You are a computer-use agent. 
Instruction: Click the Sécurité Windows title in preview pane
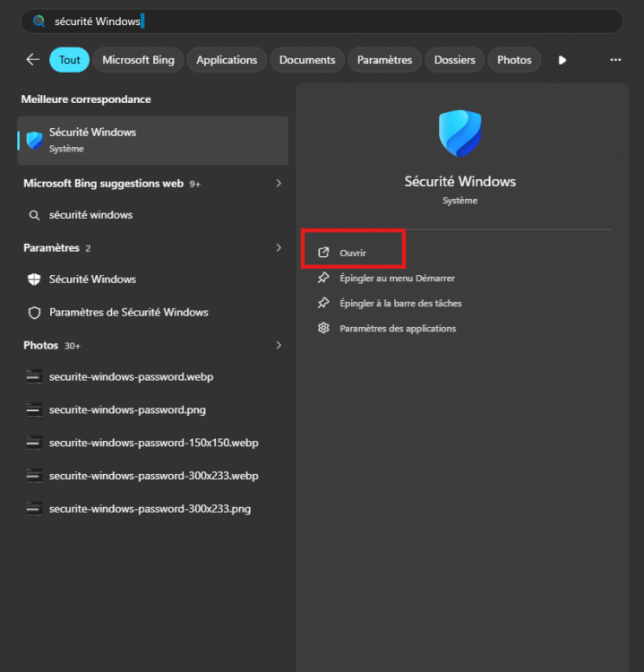pos(459,181)
